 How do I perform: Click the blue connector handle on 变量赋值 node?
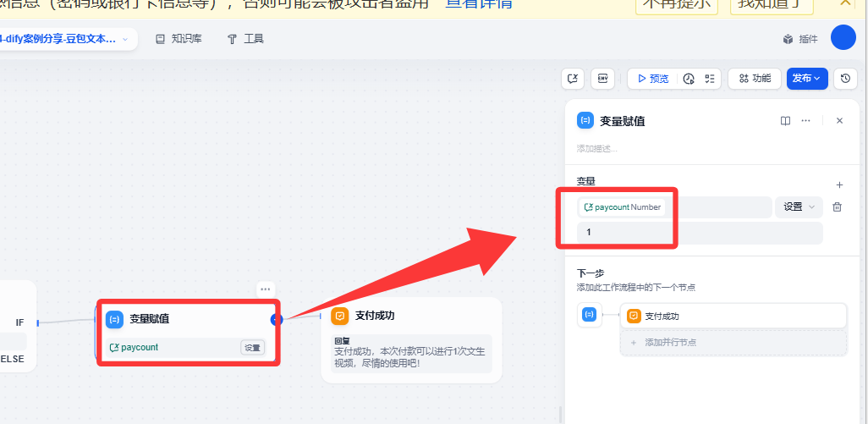point(277,319)
